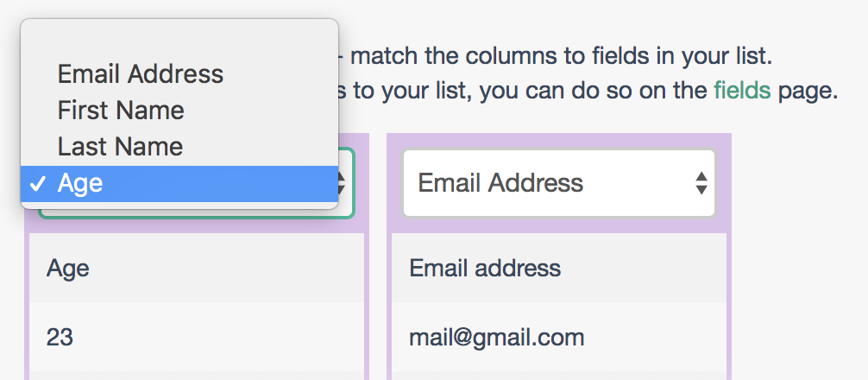
Task: Pick Last Name from the dropdown list
Action: [120, 147]
